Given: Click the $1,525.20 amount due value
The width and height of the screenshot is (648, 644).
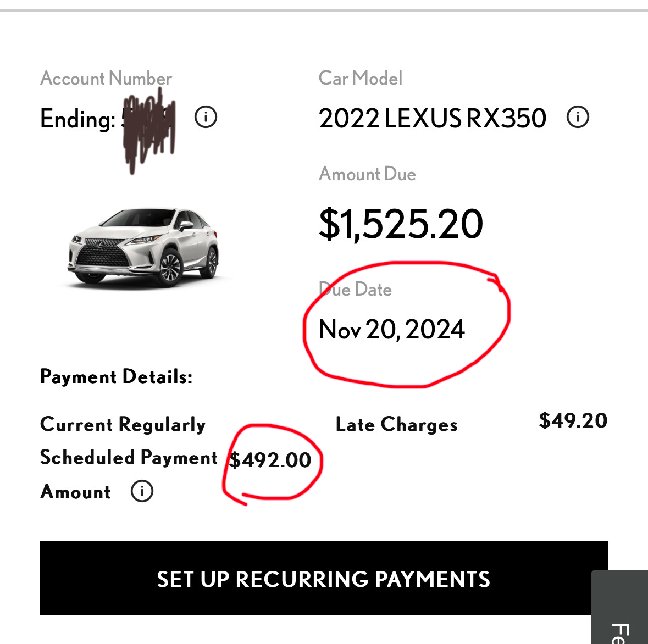Looking at the screenshot, I should [x=401, y=224].
